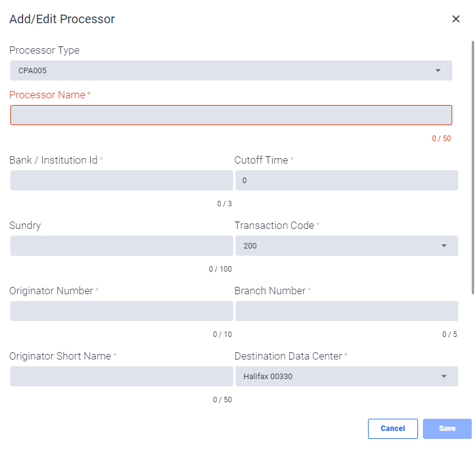This screenshot has width=476, height=456.
Task: Expand Destination Data Center dropdown arrow
Action: point(444,377)
